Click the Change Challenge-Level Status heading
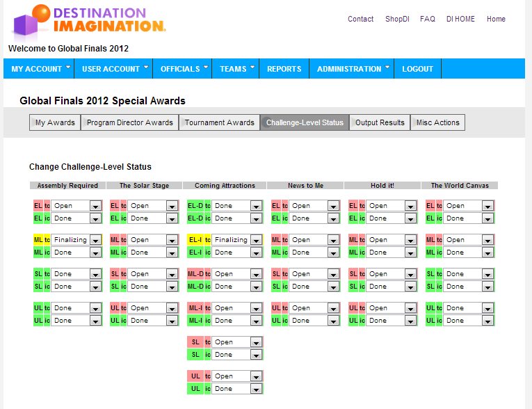The width and height of the screenshot is (532, 409). 90,167
